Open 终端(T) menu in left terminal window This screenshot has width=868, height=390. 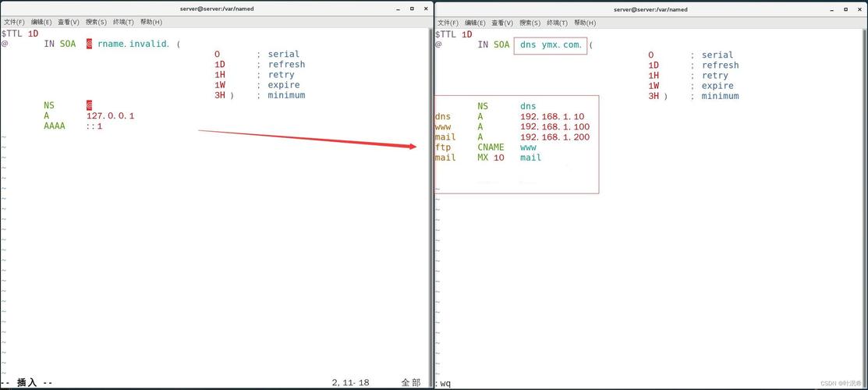point(123,22)
